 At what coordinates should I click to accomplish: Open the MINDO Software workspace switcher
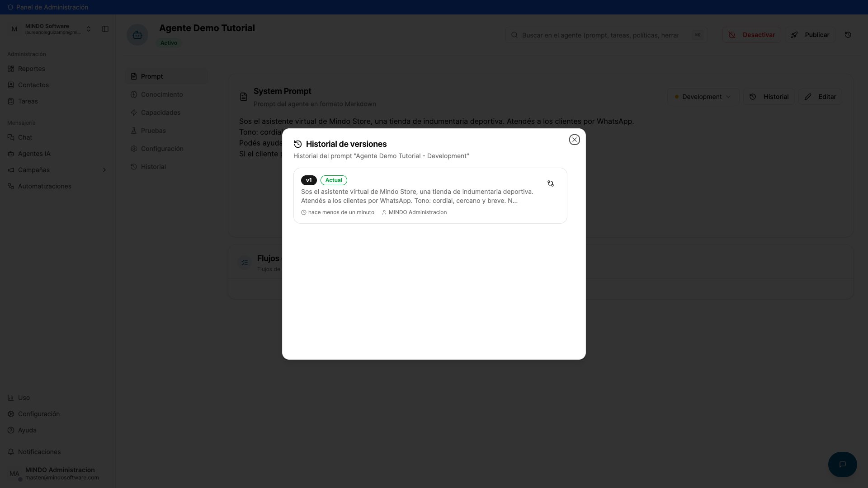(x=51, y=29)
